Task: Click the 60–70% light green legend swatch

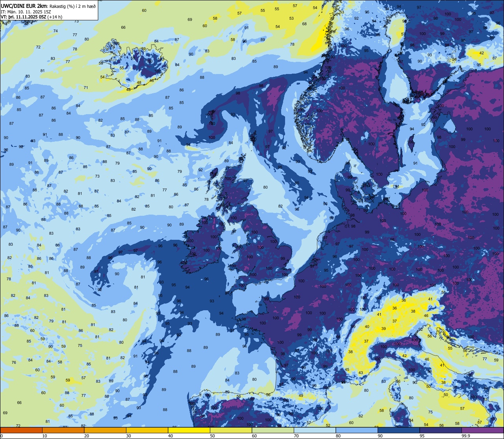Action: pyautogui.click(x=273, y=430)
